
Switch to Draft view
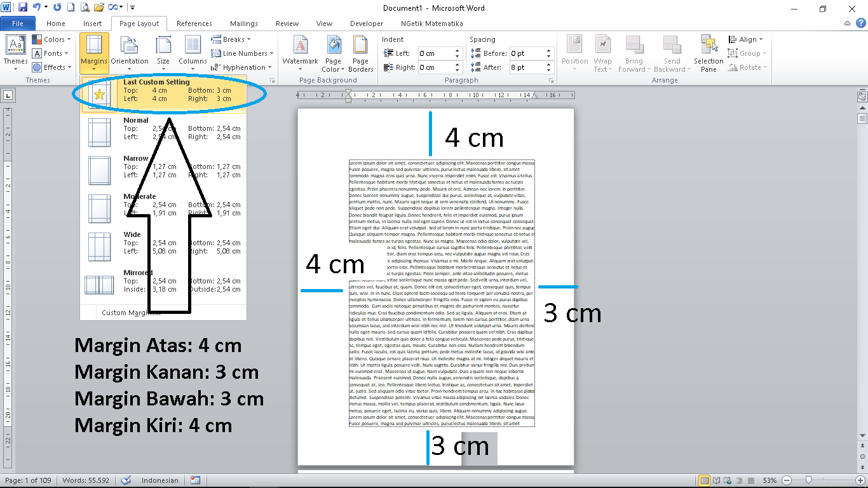pyautogui.click(x=751, y=480)
